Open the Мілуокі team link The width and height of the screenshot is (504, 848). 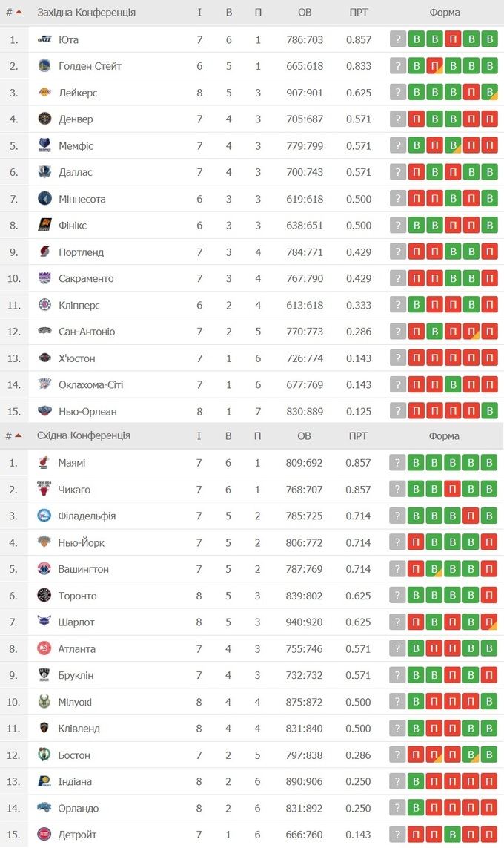click(x=75, y=702)
